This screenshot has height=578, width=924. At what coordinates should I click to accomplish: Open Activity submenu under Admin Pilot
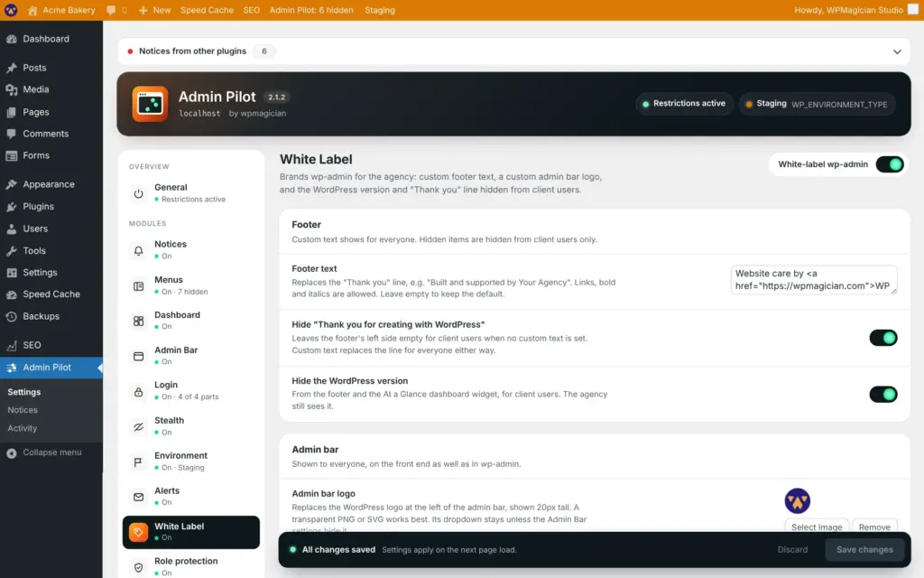point(23,428)
